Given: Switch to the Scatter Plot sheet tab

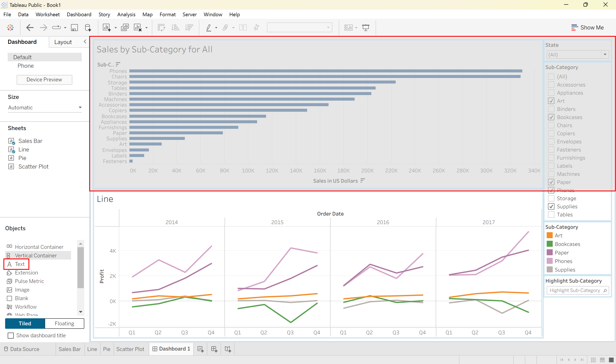Looking at the screenshot, I should point(130,349).
